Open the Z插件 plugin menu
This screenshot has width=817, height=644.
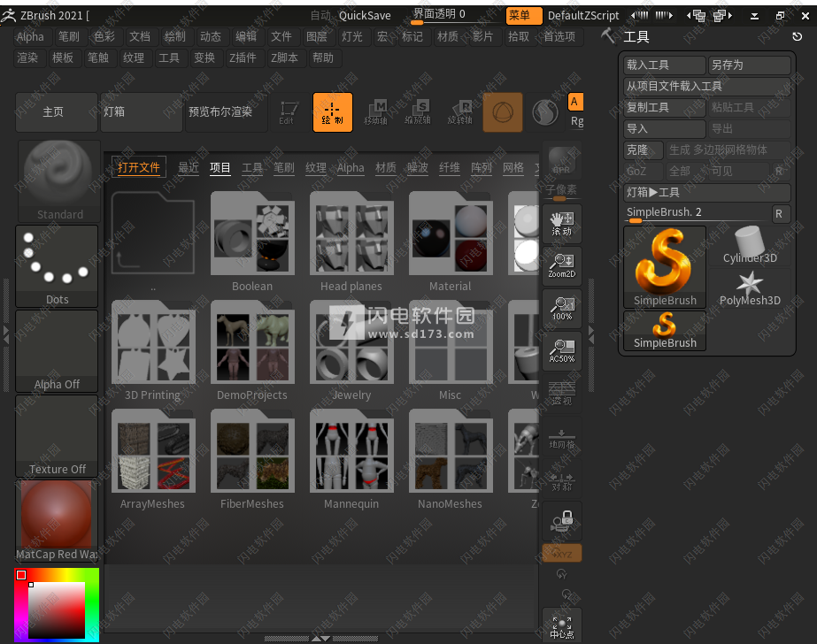click(x=243, y=57)
